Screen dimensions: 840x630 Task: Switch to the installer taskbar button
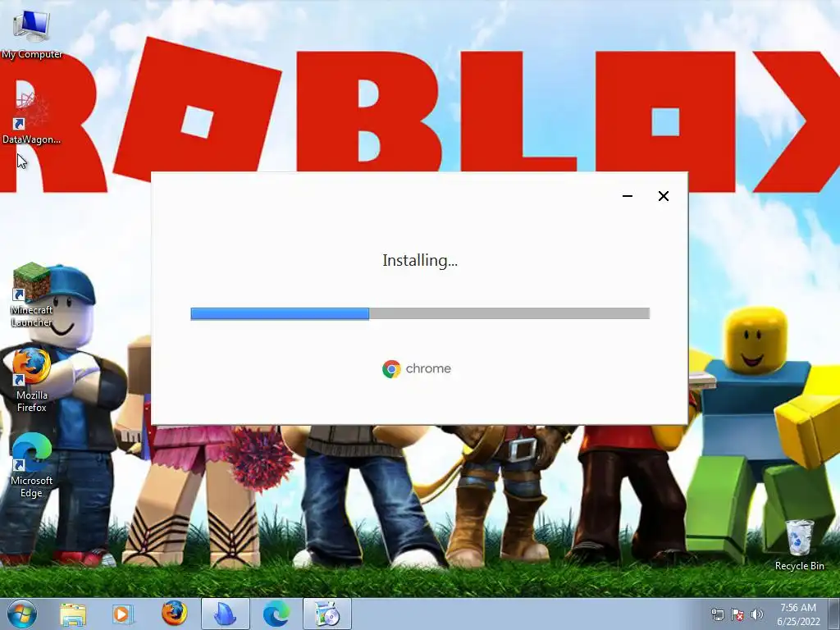tap(327, 614)
